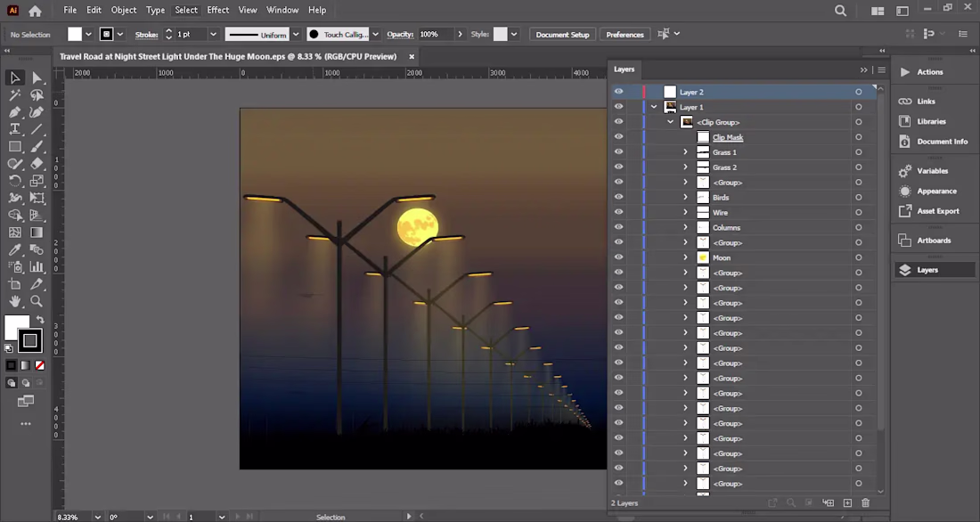
Task: Open the Object menu
Action: pyautogui.click(x=123, y=10)
